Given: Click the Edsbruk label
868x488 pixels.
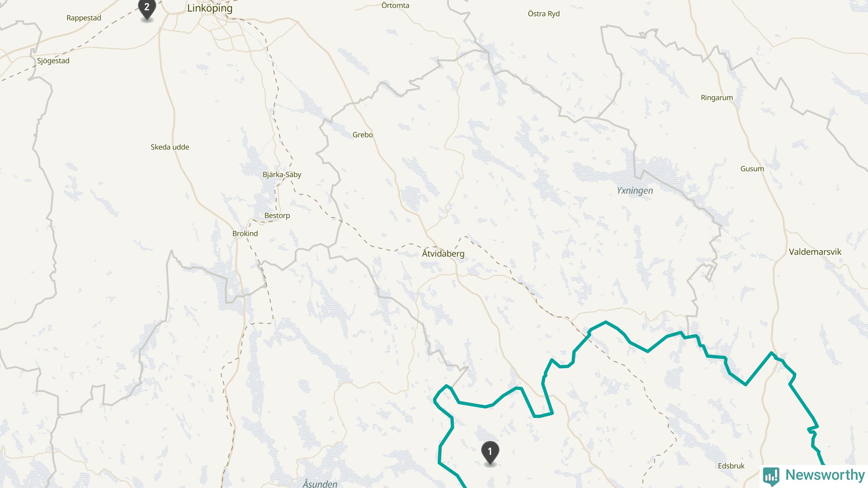Looking at the screenshot, I should point(731,466).
